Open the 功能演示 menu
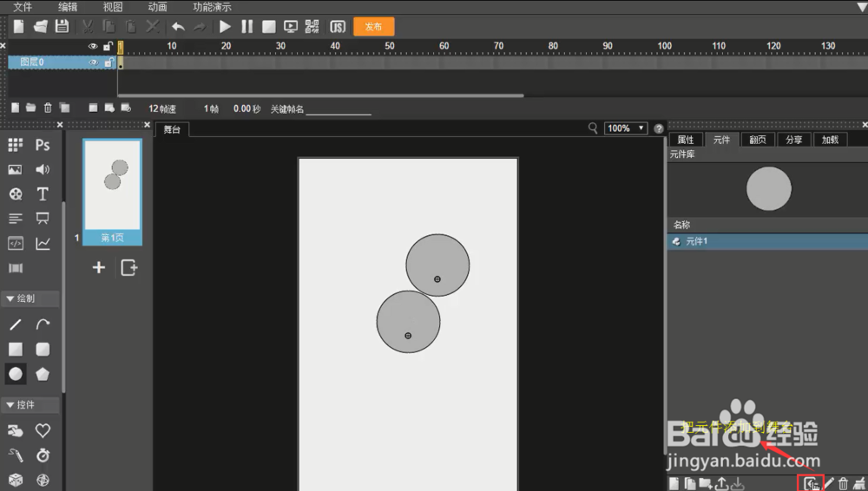Image resolution: width=868 pixels, height=491 pixels. [212, 7]
